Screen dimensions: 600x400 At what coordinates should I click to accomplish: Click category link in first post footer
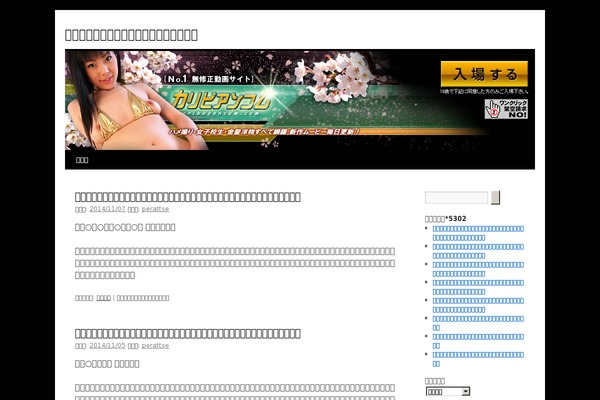click(103, 298)
